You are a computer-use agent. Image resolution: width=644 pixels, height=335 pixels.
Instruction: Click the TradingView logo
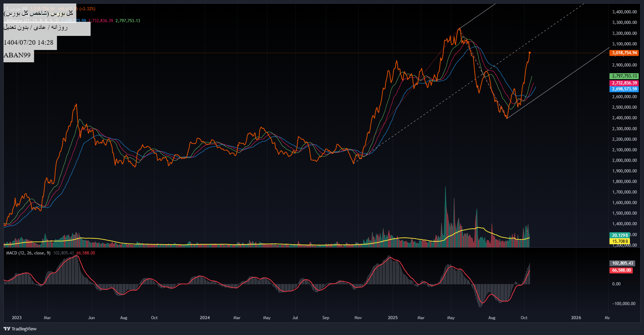pos(20,329)
